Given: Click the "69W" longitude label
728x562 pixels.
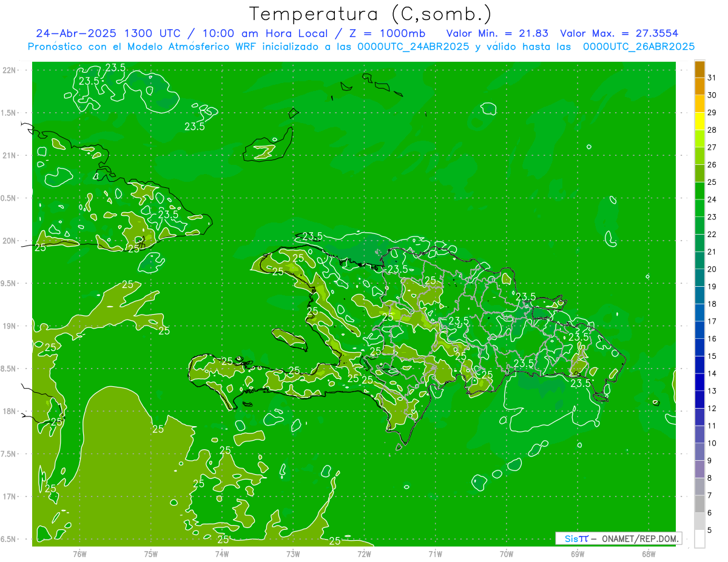Looking at the screenshot, I should click(577, 554).
